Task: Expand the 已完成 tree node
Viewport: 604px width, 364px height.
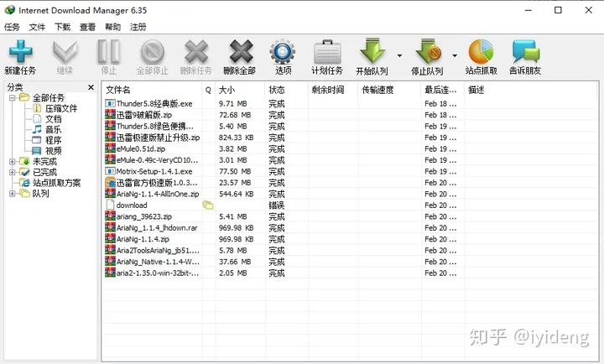Action: [13, 172]
